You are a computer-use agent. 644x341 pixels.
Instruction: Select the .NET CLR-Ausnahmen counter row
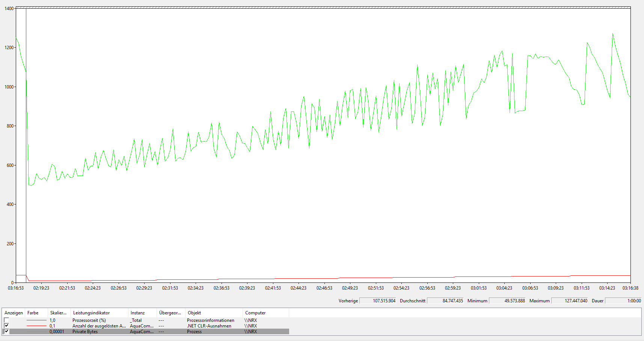(209, 326)
